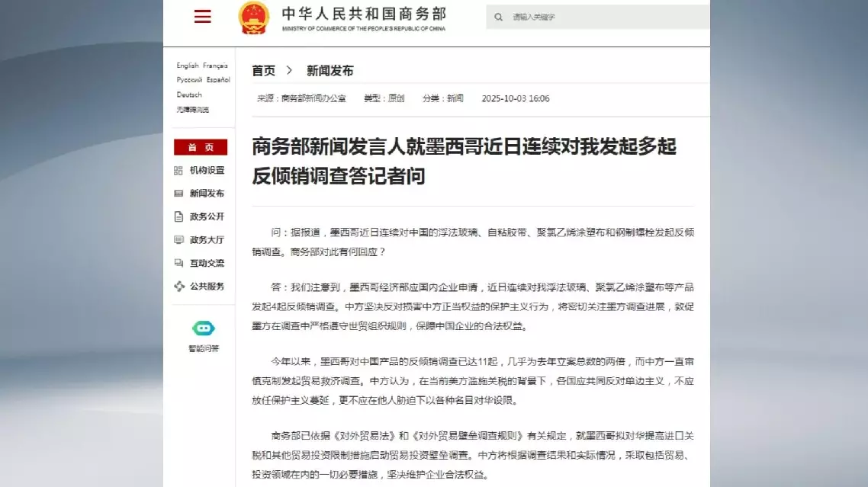This screenshot has width=868, height=487.
Task: Switch language to Русский
Action: 189,80
